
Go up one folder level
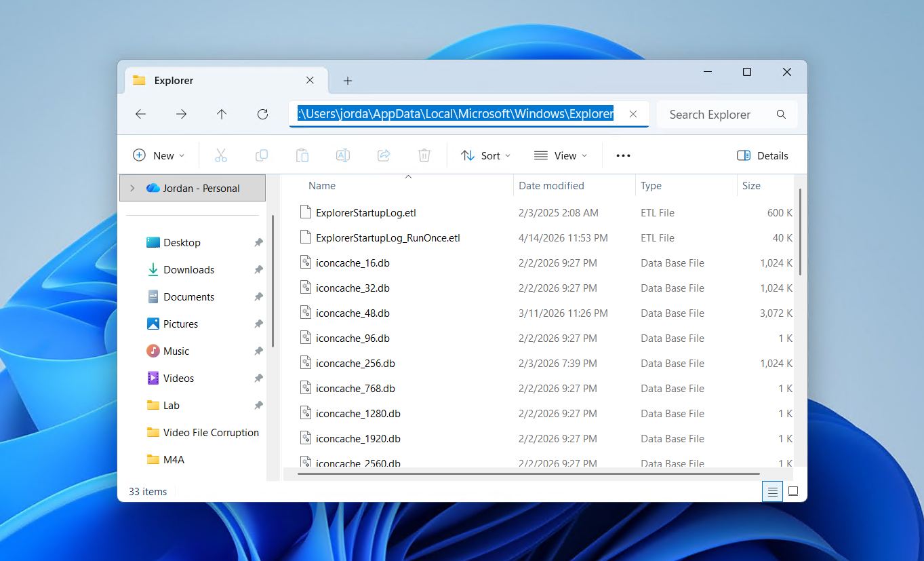tap(222, 115)
